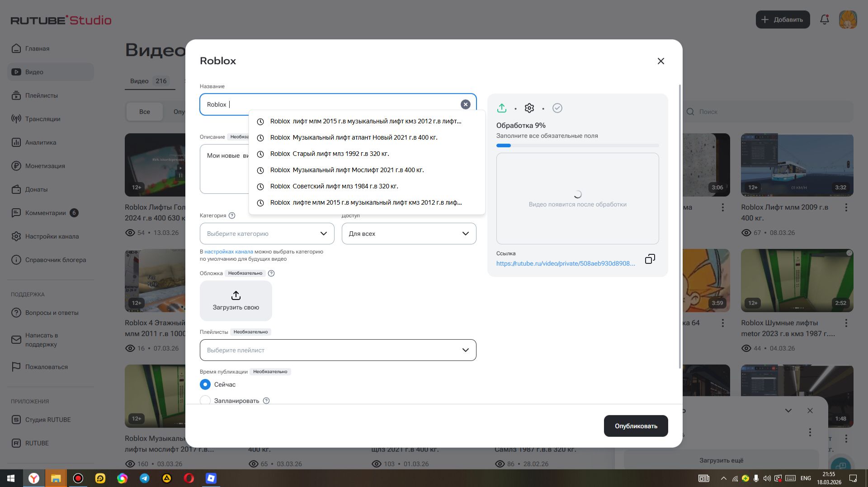
Task: Open Монетизация in the sidebar
Action: pos(51,166)
